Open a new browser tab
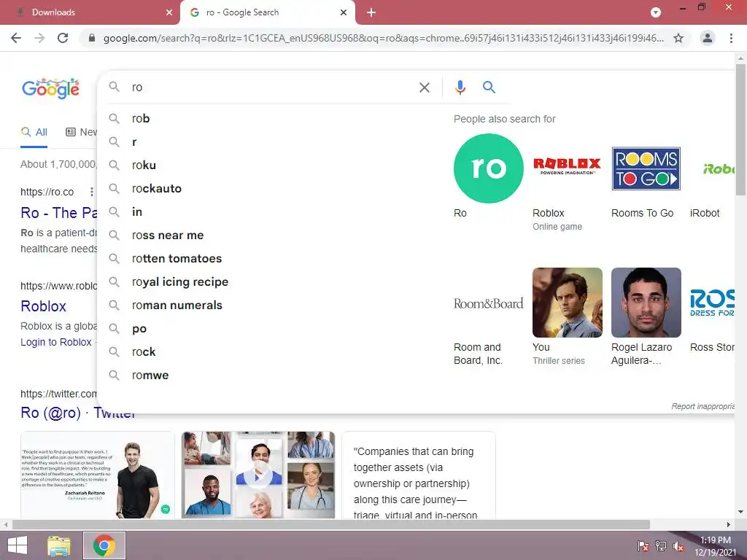This screenshot has width=747, height=560. point(371,12)
